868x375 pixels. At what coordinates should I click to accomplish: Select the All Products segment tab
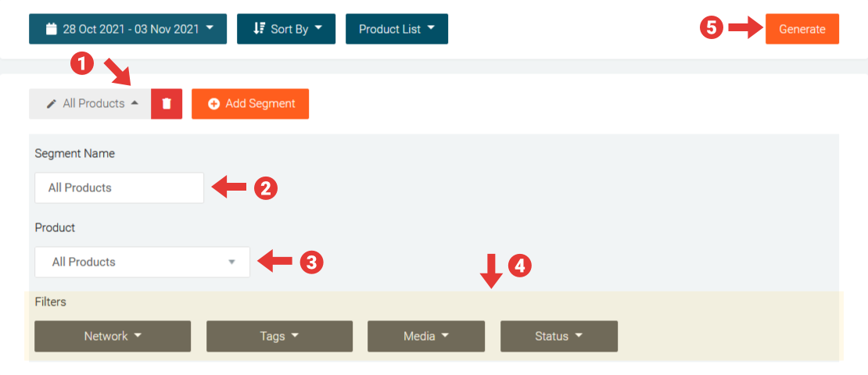tap(94, 104)
